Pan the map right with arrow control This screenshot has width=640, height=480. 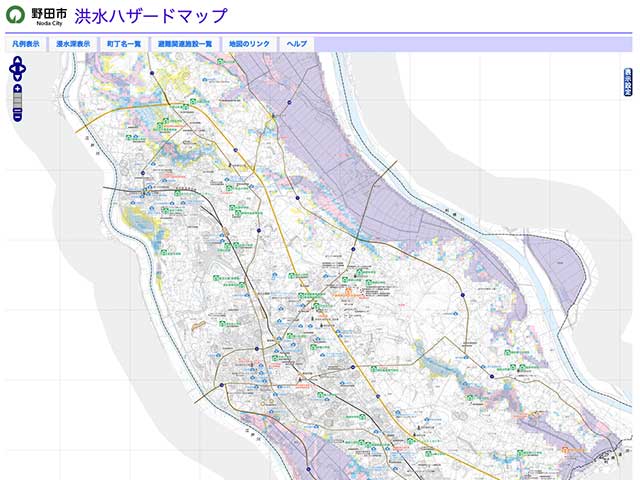coord(24,69)
